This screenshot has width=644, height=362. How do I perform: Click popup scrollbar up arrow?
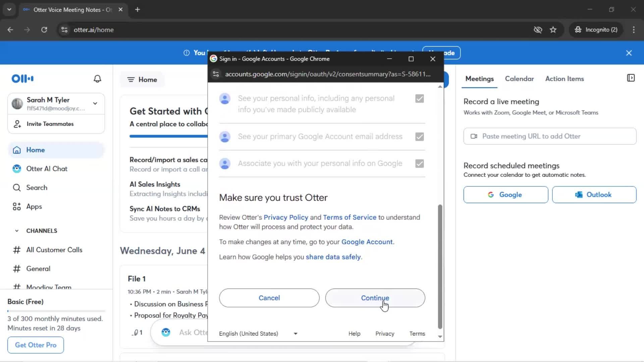point(440,86)
